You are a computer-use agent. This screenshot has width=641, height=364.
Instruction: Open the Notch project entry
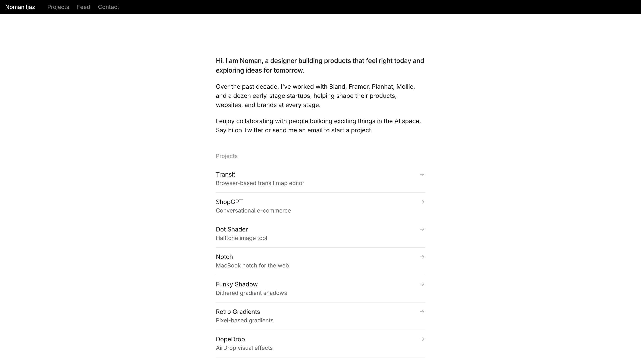(224, 257)
